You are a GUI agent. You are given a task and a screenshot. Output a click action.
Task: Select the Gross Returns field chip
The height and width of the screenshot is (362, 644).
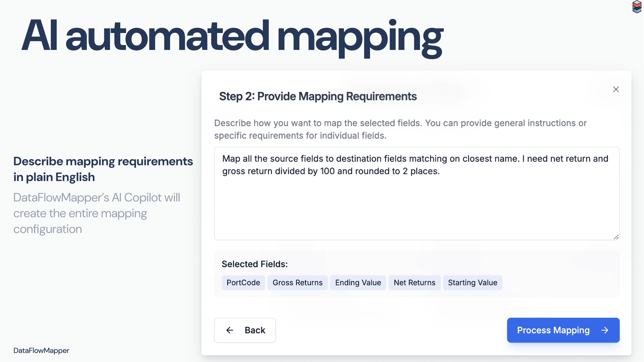click(297, 283)
